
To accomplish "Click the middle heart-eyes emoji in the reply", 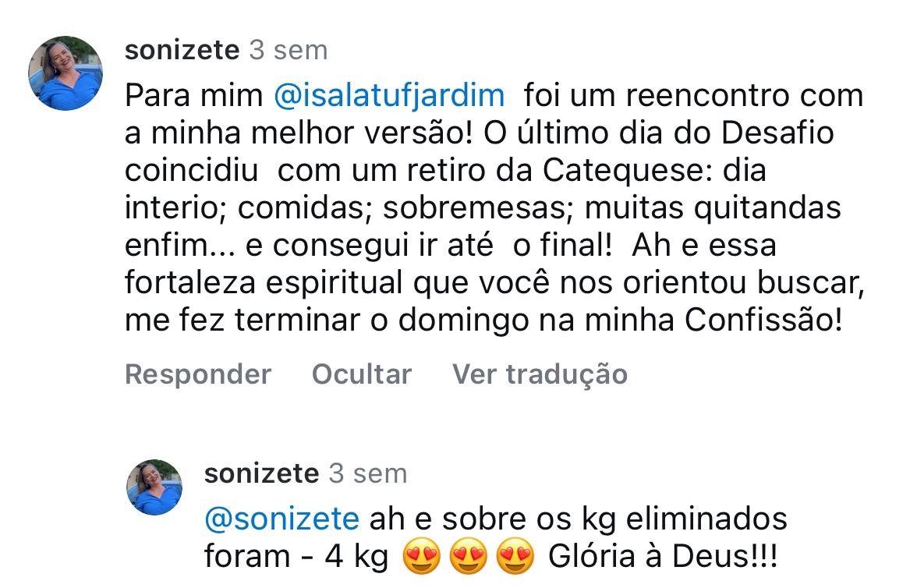I will 469,557.
